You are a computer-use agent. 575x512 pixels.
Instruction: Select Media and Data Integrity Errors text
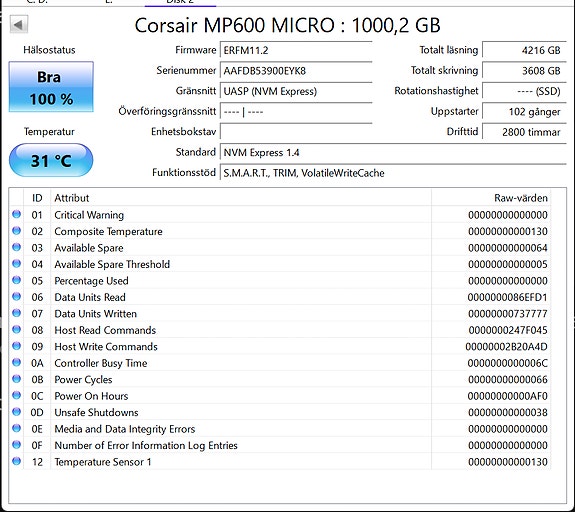tap(125, 429)
